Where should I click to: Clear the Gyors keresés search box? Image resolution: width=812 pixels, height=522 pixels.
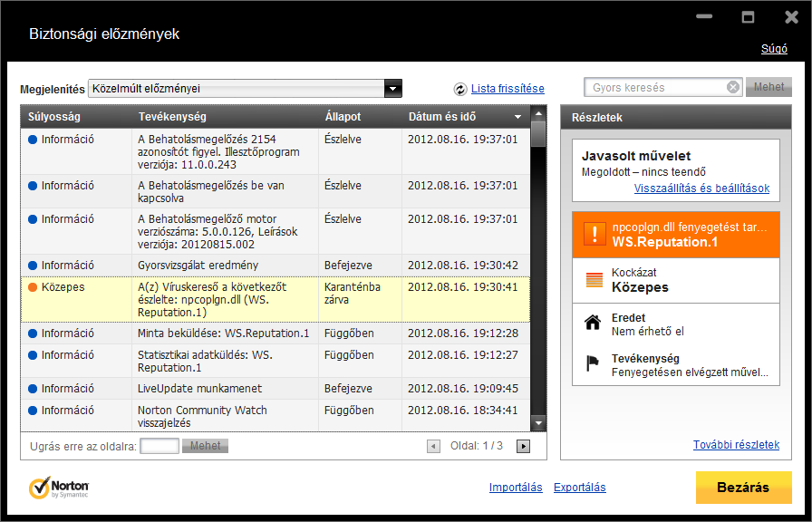(733, 88)
